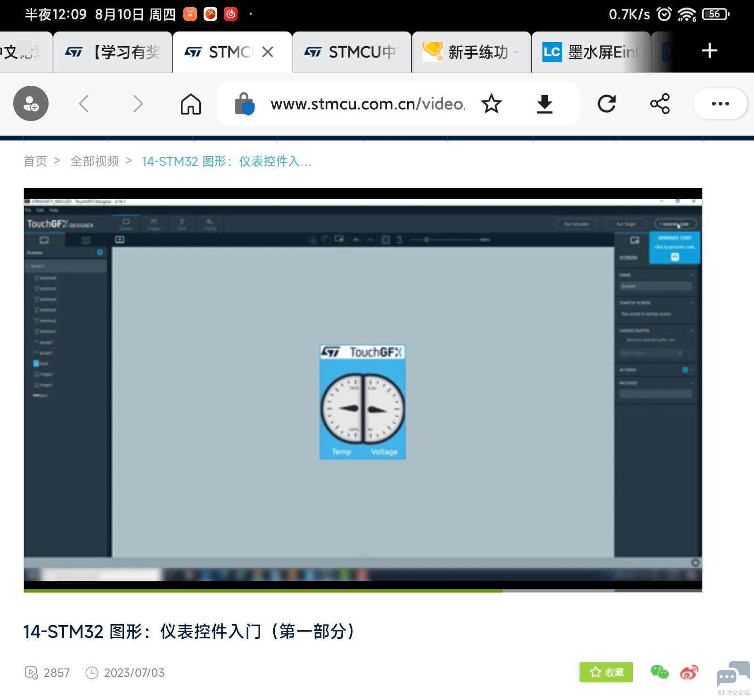Open the three-dot browser menu
The image size is (754, 700).
tap(720, 104)
